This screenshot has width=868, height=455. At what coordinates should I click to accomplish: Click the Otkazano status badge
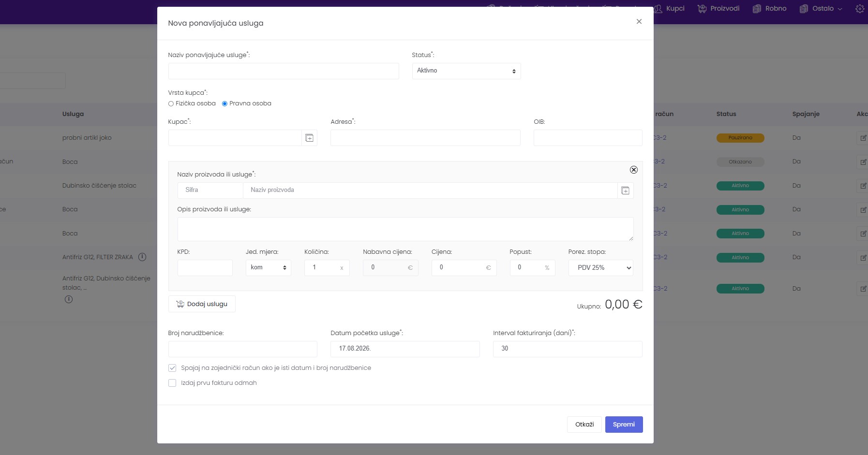pyautogui.click(x=740, y=162)
